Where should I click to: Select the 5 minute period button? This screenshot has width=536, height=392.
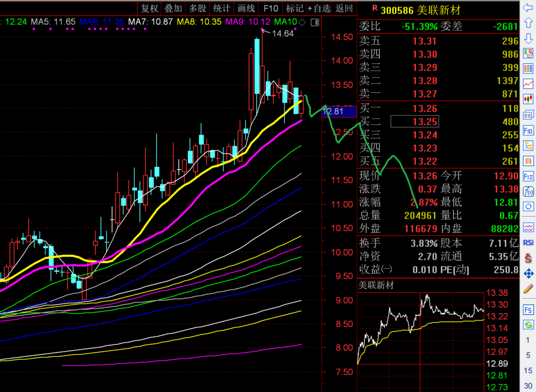(528, 355)
